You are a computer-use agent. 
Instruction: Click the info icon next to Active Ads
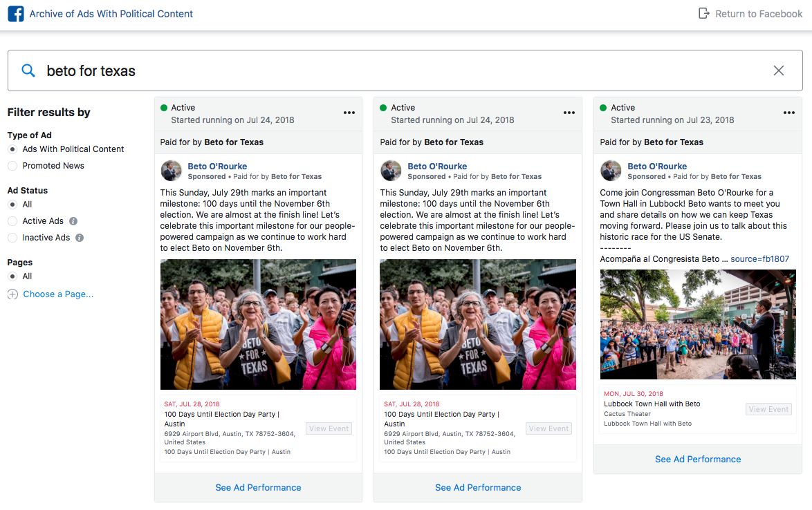[x=73, y=221]
